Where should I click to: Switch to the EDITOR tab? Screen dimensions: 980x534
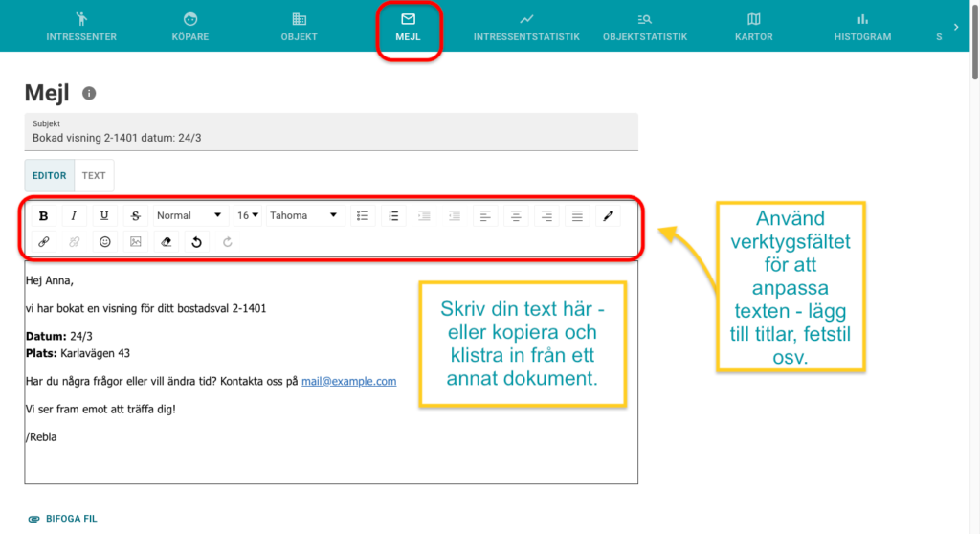(x=50, y=176)
